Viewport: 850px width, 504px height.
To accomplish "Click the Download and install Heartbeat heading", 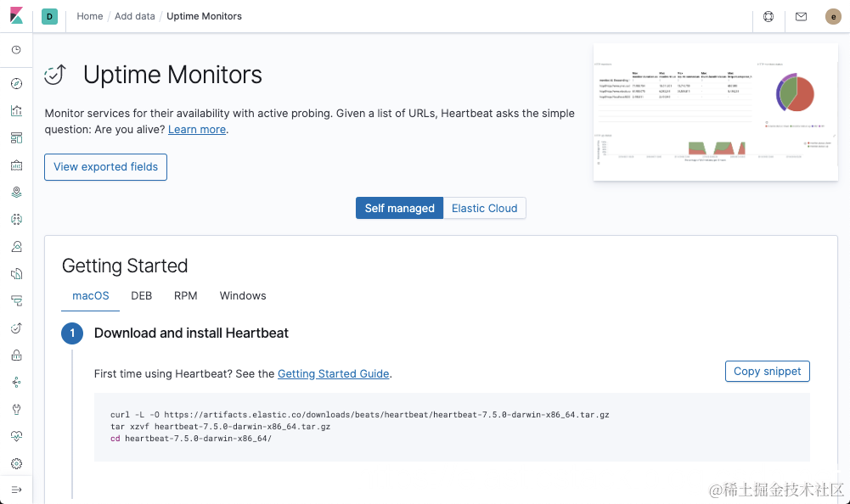I will (191, 333).
